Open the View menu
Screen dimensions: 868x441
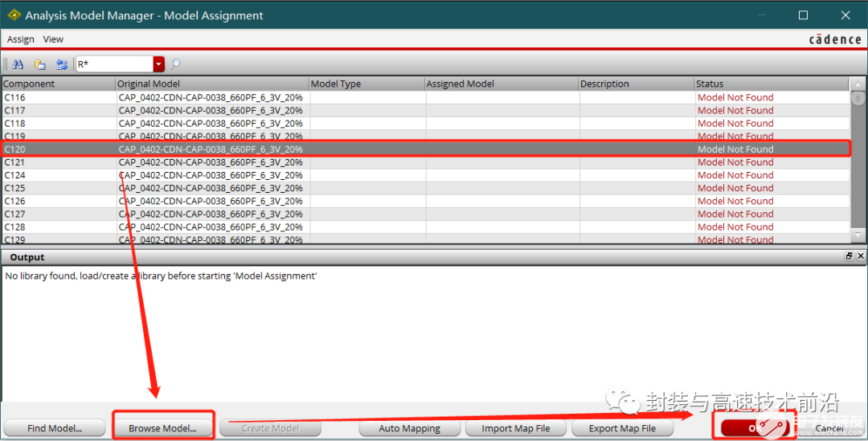53,39
